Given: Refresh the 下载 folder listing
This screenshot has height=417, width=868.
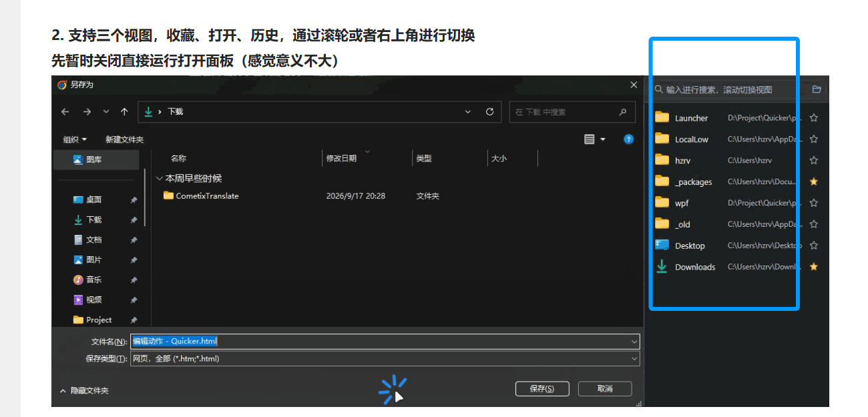Looking at the screenshot, I should click(x=489, y=112).
